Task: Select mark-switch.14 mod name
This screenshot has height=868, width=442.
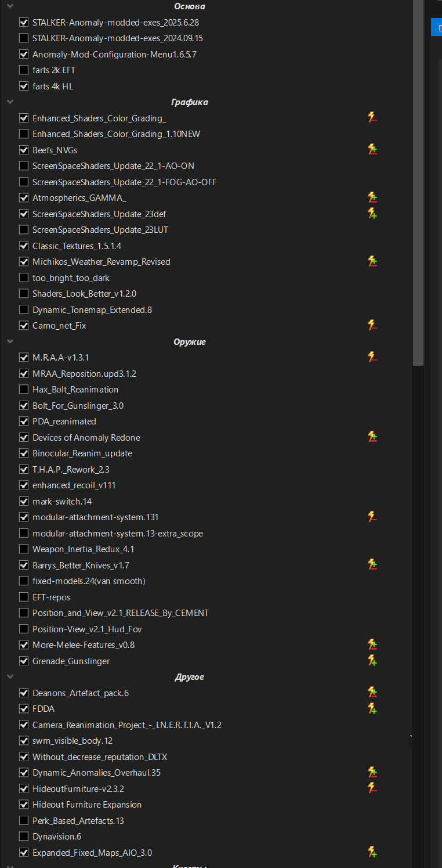Action: click(x=62, y=501)
